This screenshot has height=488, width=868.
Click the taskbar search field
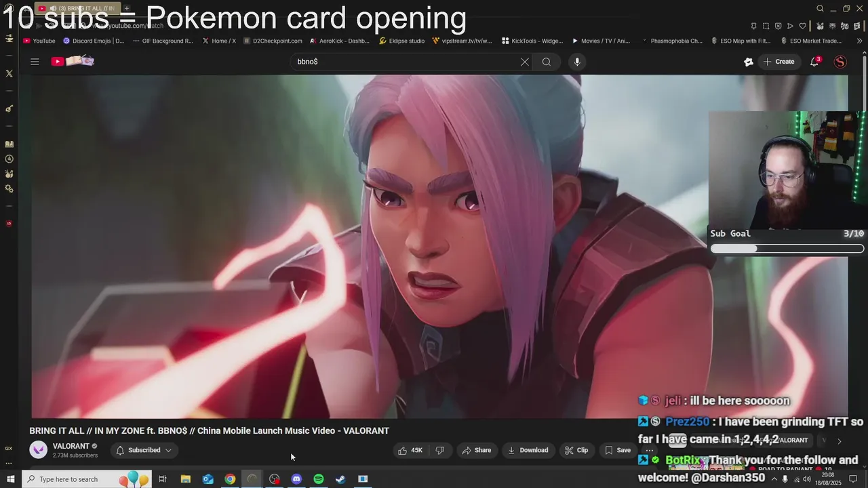click(x=87, y=479)
